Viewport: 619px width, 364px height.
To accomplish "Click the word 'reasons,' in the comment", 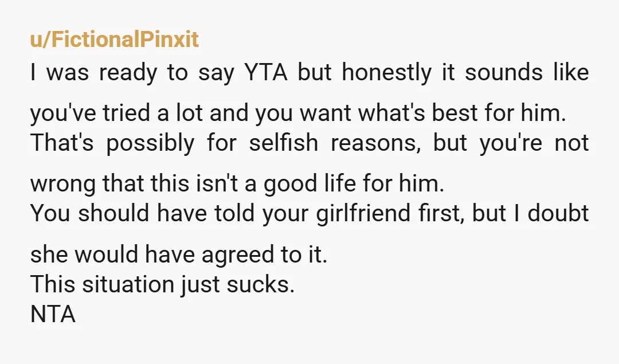I will [x=375, y=144].
